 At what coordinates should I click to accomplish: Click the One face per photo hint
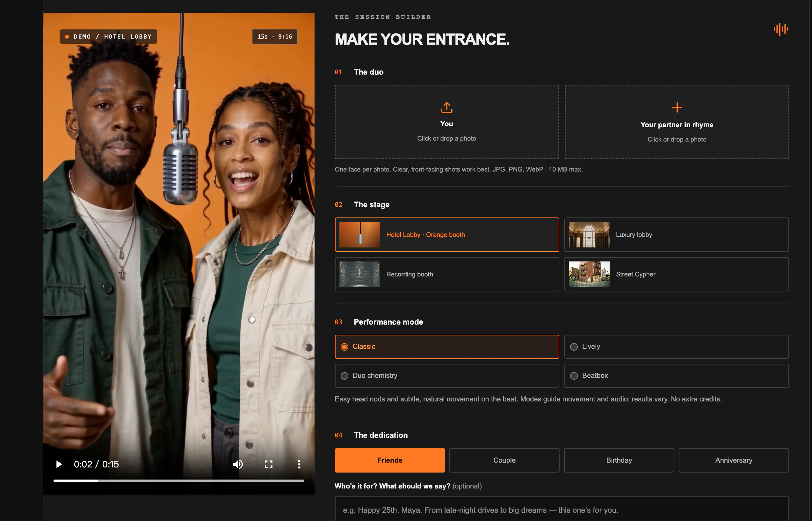pyautogui.click(x=459, y=169)
